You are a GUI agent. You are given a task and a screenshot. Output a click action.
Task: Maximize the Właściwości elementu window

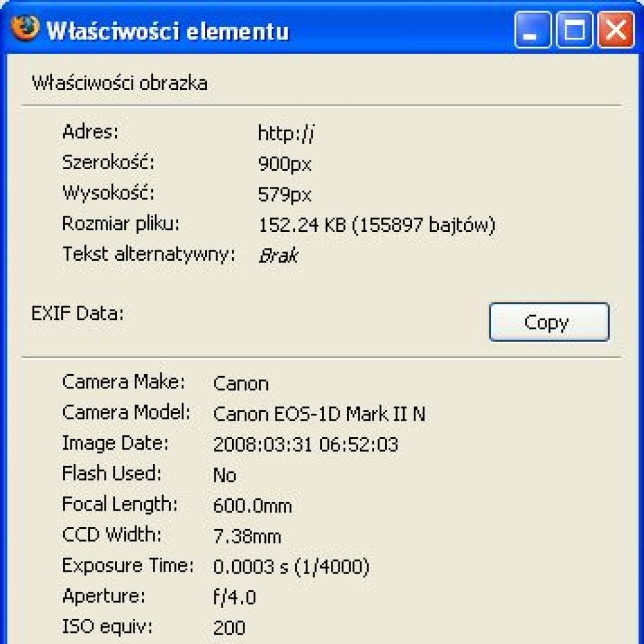point(574,30)
